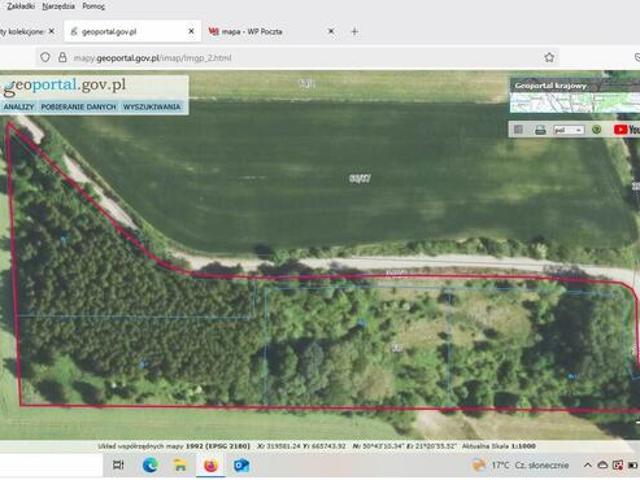
Task: Click the shield tracking protection icon
Action: tap(45, 58)
